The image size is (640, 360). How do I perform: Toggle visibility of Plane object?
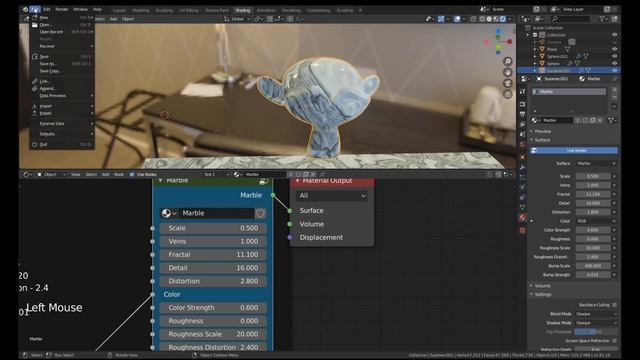pos(615,49)
